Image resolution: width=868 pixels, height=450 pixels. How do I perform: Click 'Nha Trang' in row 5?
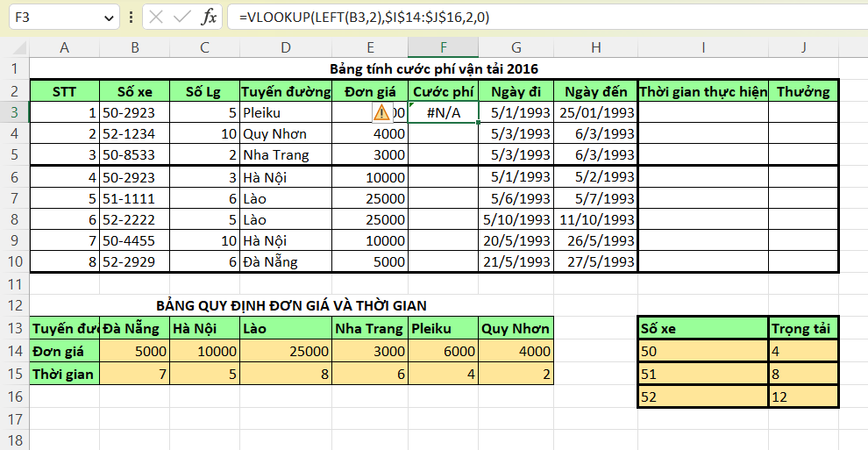pyautogui.click(x=286, y=154)
